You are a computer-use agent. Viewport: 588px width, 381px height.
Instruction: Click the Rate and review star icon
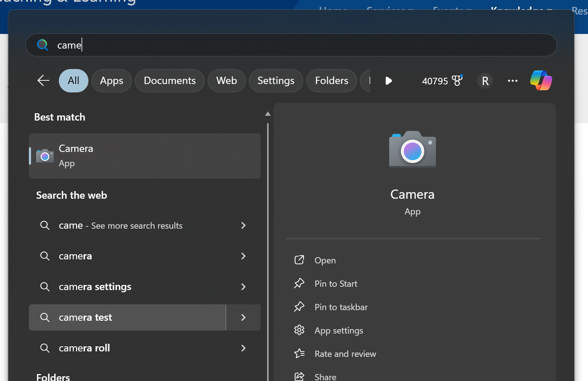coord(299,354)
